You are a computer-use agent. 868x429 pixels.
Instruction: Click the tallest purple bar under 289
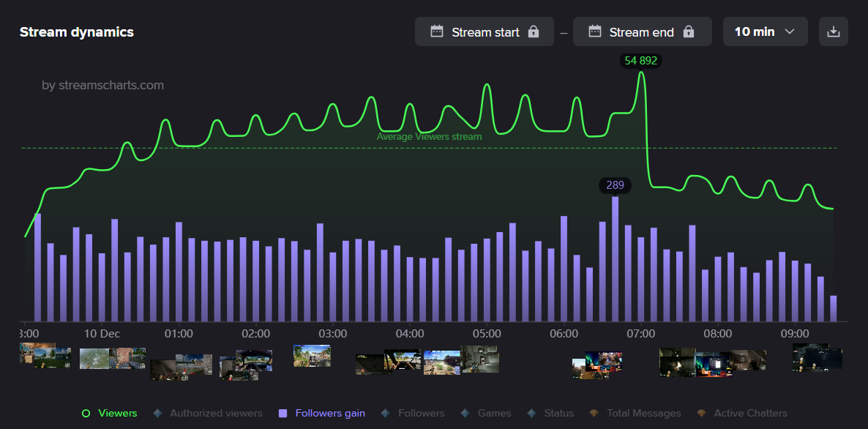click(x=615, y=258)
